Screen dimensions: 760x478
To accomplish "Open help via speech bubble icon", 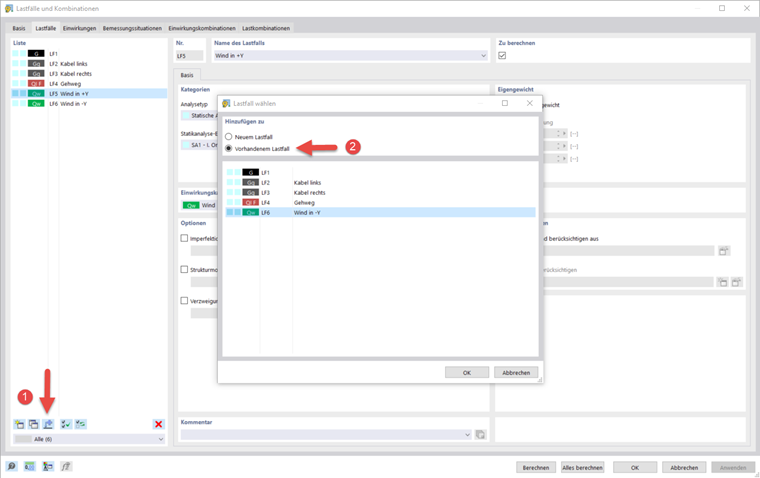I will 11,466.
